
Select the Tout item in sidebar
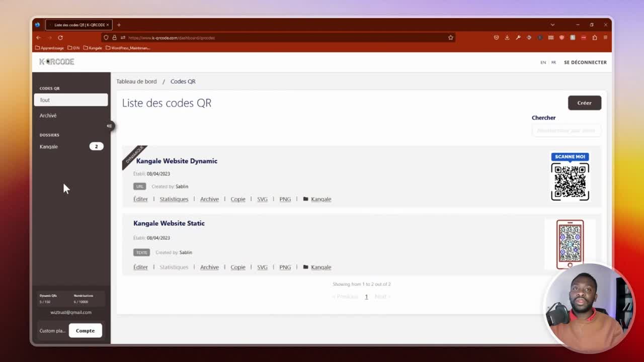71,100
